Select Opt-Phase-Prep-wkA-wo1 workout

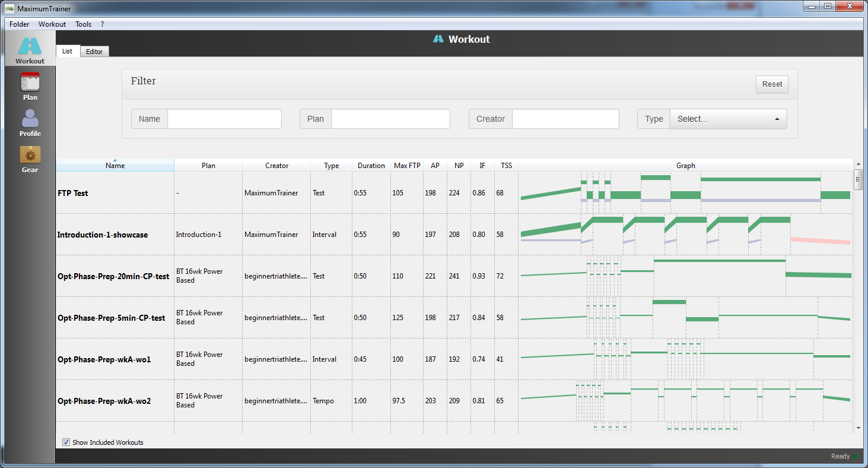(454, 359)
